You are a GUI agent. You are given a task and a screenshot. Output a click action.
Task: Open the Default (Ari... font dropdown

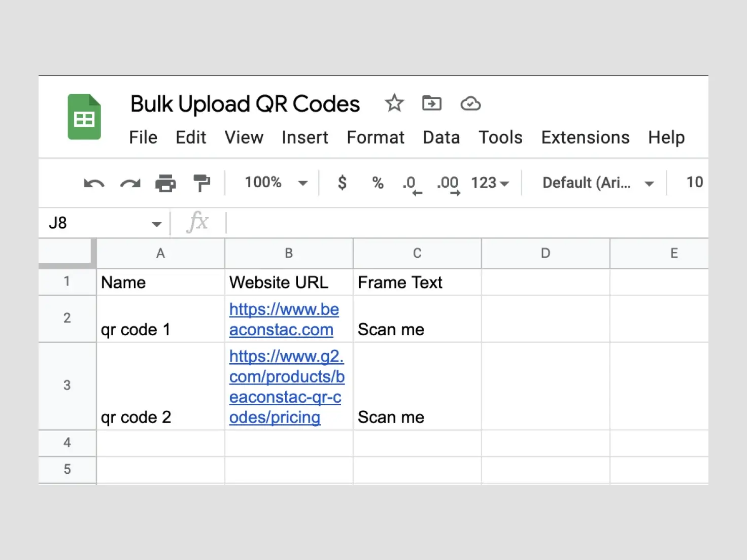point(598,183)
